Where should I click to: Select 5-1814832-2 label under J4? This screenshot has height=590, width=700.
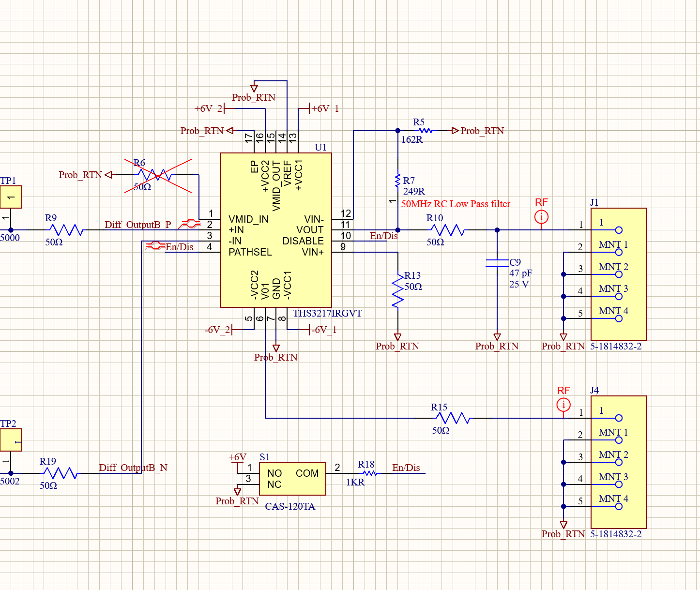616,534
